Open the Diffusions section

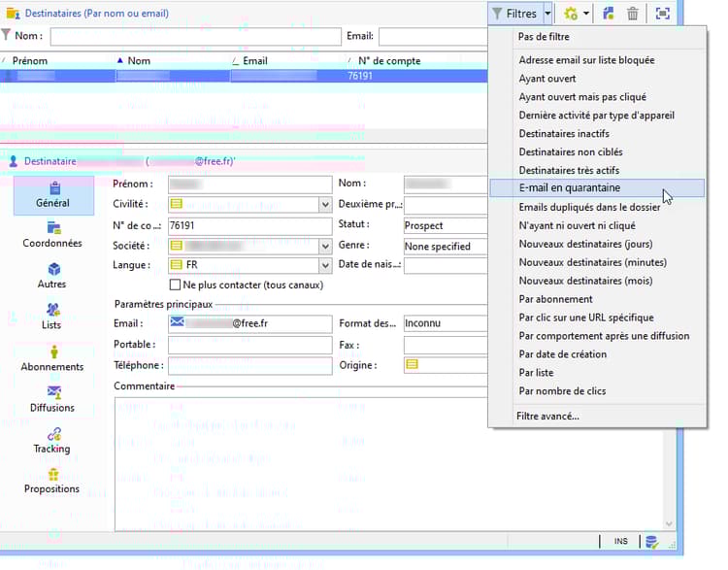click(52, 399)
